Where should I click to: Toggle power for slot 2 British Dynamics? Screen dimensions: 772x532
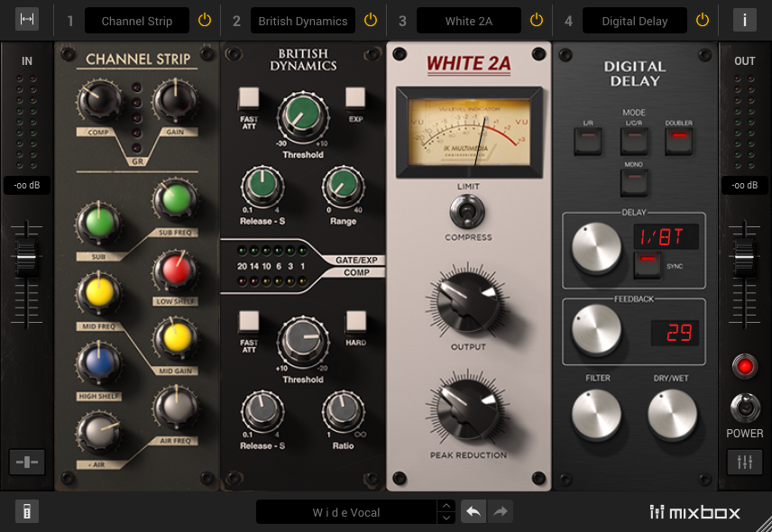(371, 20)
